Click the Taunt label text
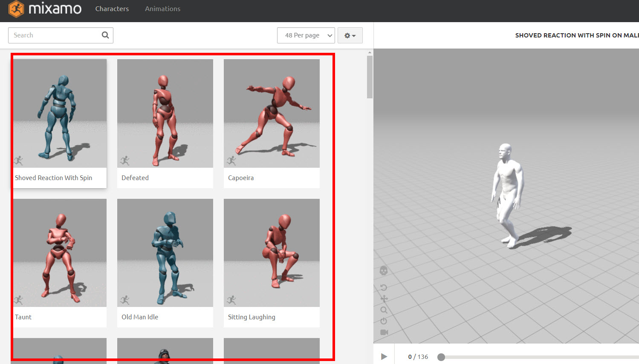 click(23, 317)
